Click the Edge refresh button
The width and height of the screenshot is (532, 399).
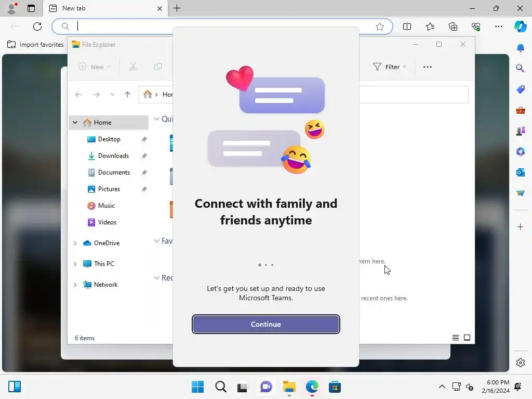[x=37, y=26]
